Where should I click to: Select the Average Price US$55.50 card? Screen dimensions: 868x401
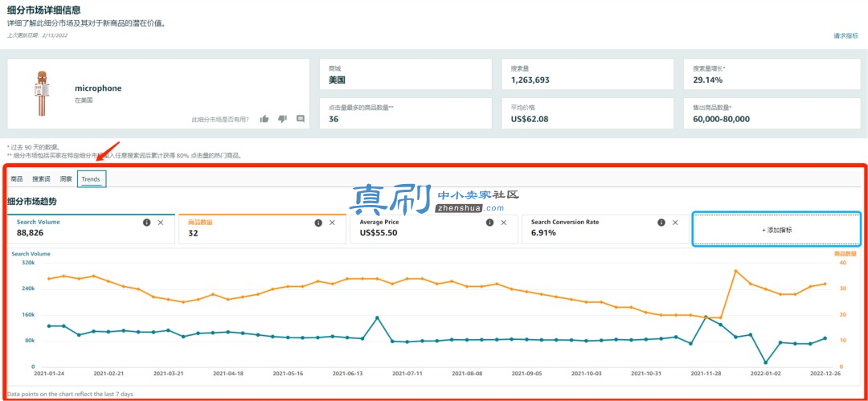(434, 229)
